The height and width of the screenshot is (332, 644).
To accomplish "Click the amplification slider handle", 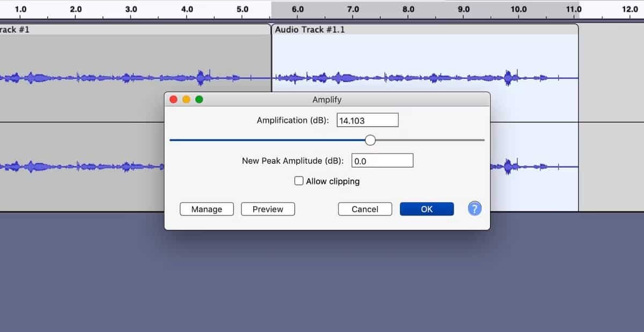I will coord(370,139).
